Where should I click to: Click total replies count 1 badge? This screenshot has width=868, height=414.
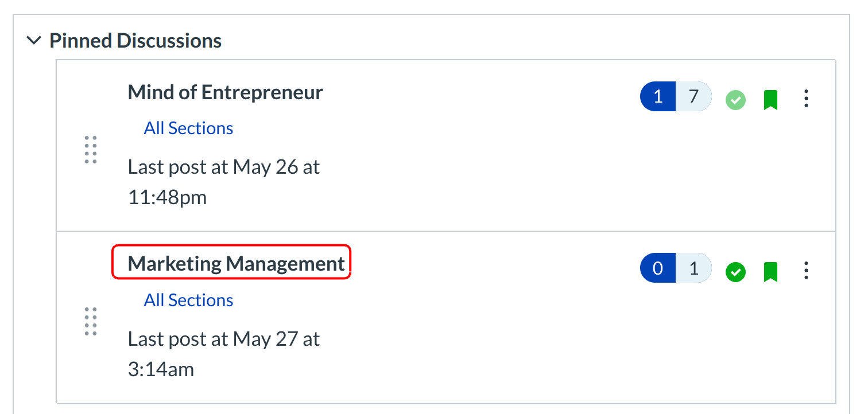click(693, 268)
